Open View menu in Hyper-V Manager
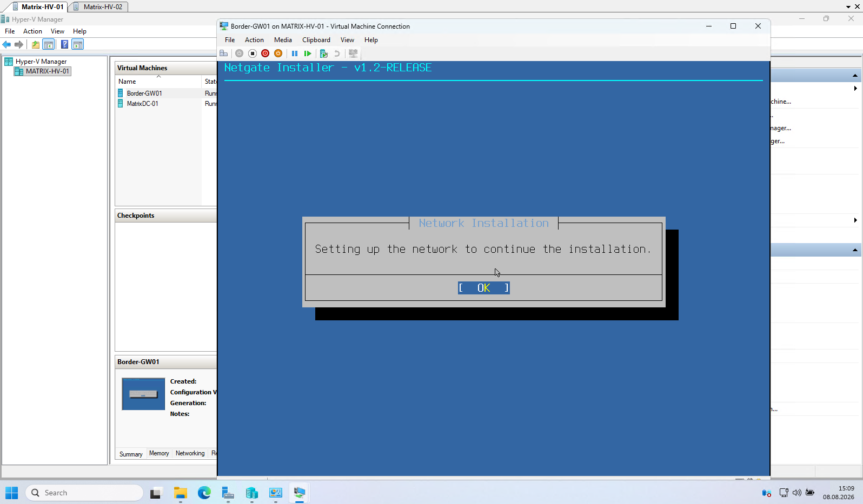This screenshot has height=504, width=863. click(x=57, y=31)
